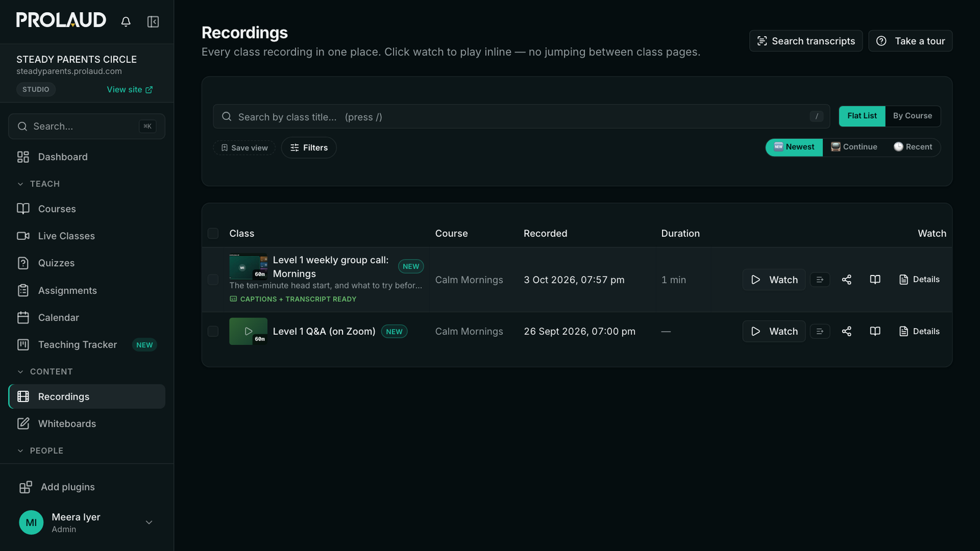The height and width of the screenshot is (551, 980).
Task: Switch to Flat List view
Action: coord(862,116)
